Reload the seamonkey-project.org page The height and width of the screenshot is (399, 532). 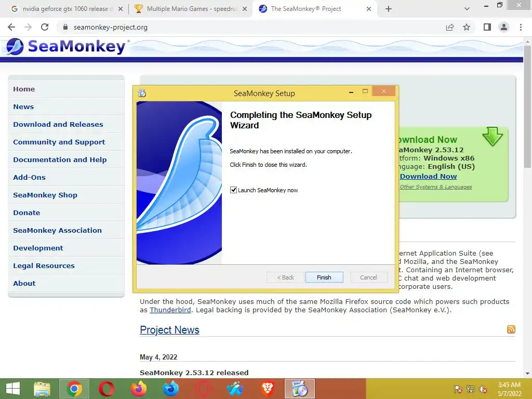(x=45, y=27)
